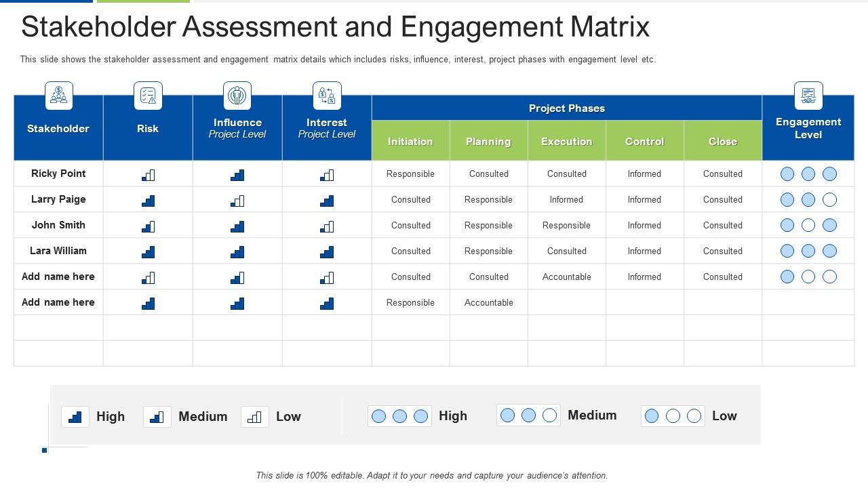This screenshot has width=868, height=488.
Task: Click the Low bar chart legend icon
Action: 255,417
